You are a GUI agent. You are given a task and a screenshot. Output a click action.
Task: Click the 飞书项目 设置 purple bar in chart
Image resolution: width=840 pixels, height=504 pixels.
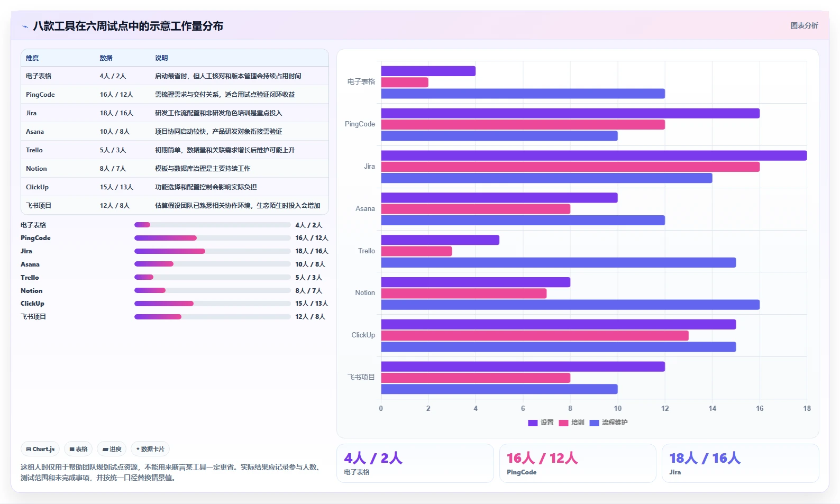523,366
